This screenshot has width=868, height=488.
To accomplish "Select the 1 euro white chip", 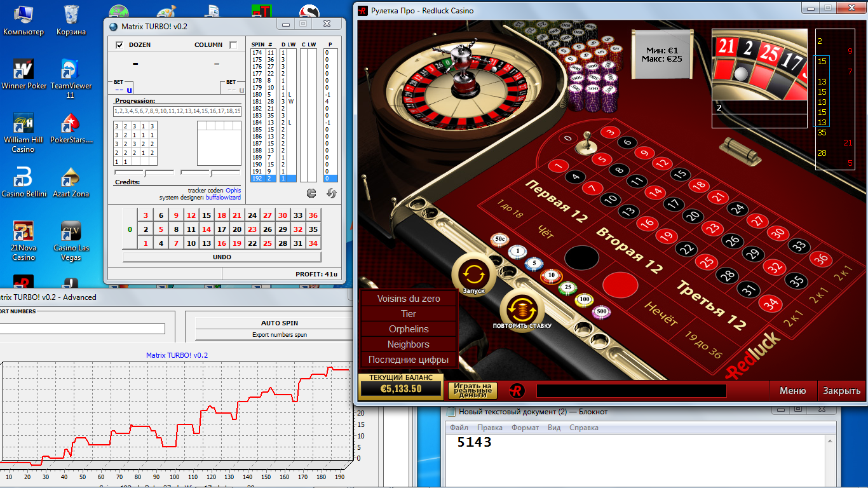I will click(517, 252).
